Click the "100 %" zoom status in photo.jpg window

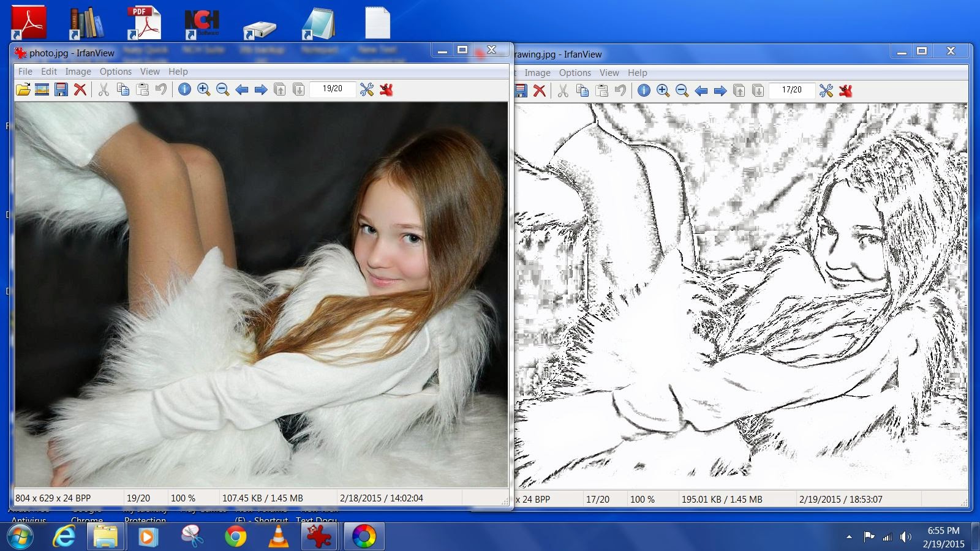point(183,498)
